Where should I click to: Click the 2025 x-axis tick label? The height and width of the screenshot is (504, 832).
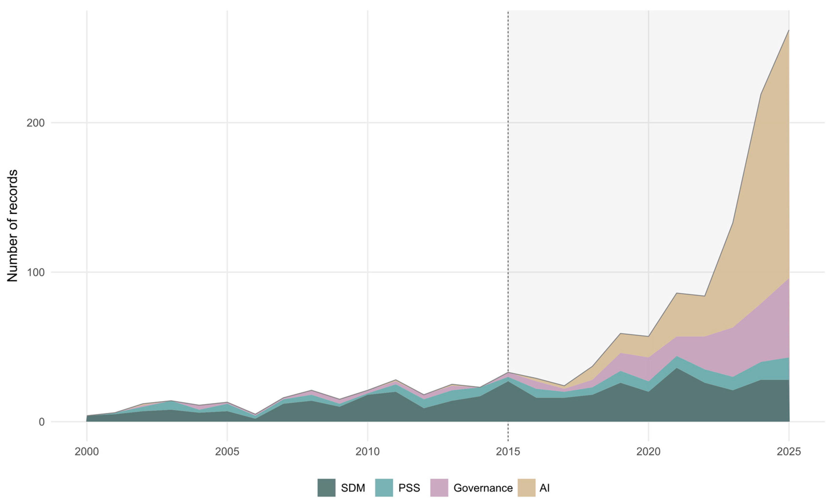coord(789,452)
